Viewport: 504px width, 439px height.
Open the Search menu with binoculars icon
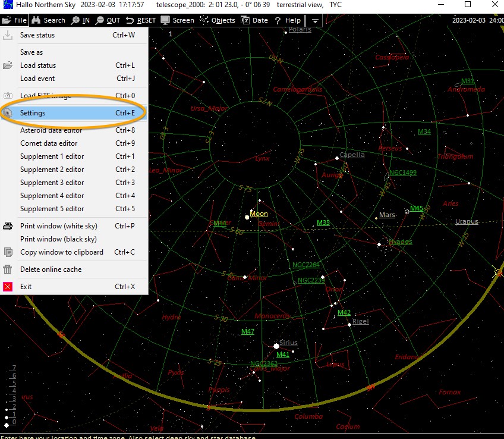click(49, 20)
